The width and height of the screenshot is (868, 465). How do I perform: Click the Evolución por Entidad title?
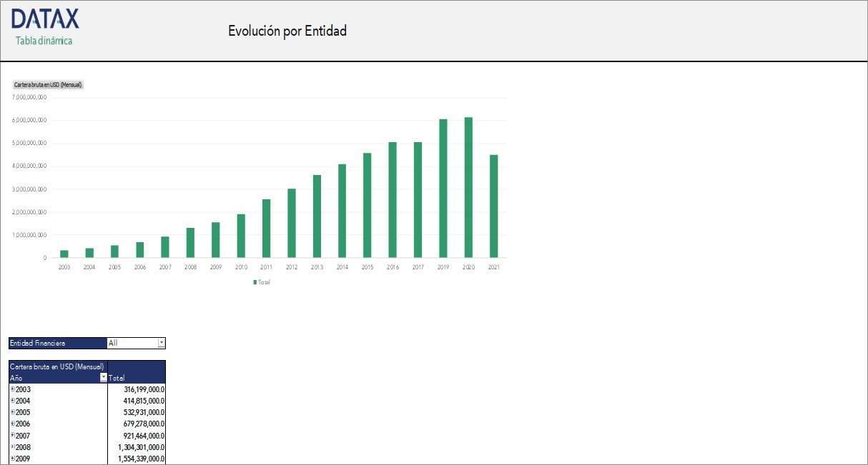point(287,31)
